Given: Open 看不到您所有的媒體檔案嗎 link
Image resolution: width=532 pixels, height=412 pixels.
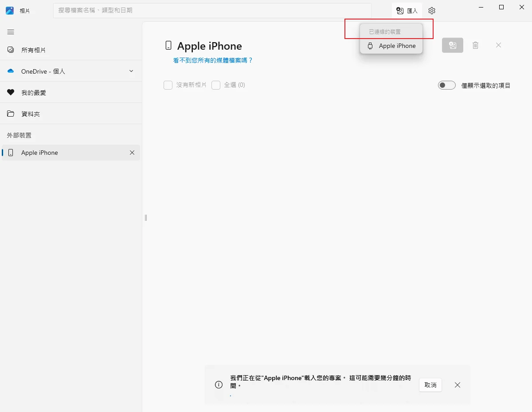Looking at the screenshot, I should pyautogui.click(x=213, y=60).
